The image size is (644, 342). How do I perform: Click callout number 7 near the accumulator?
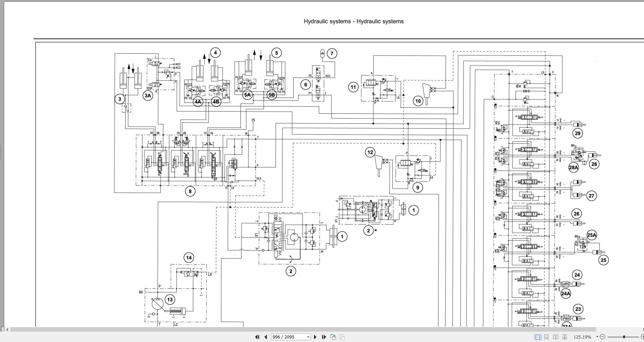point(332,53)
